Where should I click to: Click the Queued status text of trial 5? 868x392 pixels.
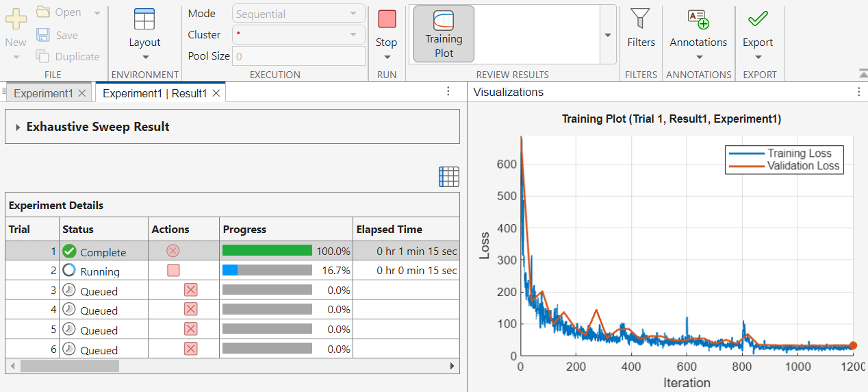99,330
